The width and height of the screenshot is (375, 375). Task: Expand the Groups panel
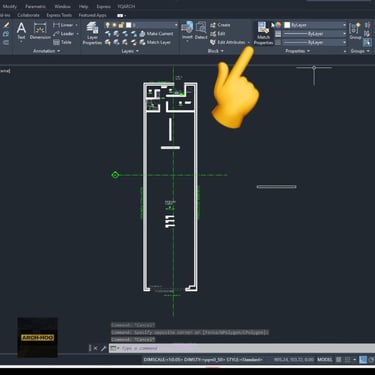[360, 51]
